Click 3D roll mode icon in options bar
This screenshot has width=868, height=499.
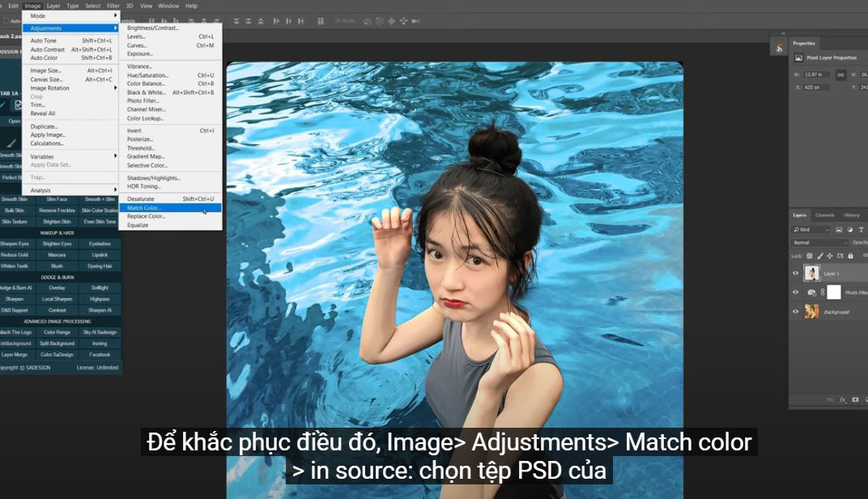point(379,21)
